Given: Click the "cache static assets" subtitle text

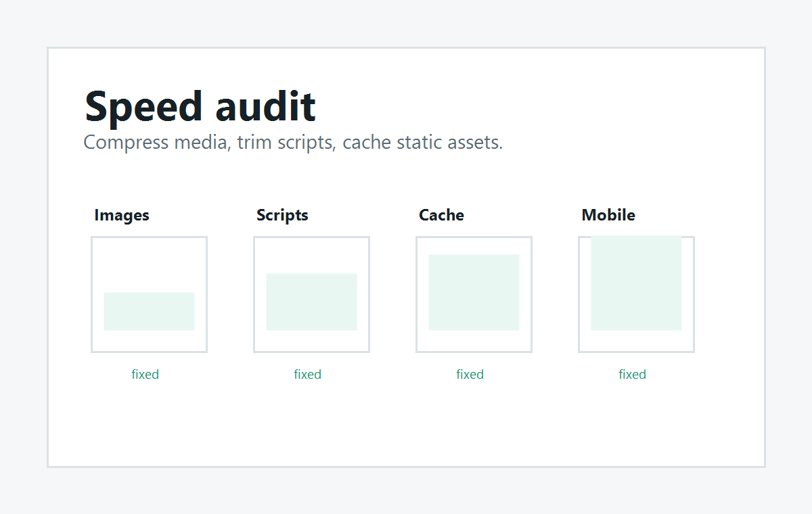Looking at the screenshot, I should pos(423,142).
